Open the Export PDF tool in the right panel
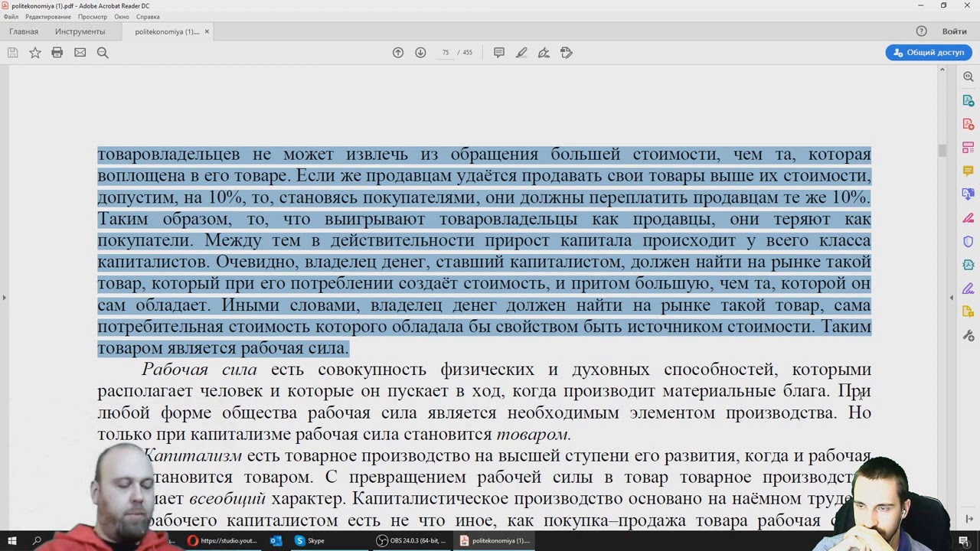 pyautogui.click(x=969, y=100)
